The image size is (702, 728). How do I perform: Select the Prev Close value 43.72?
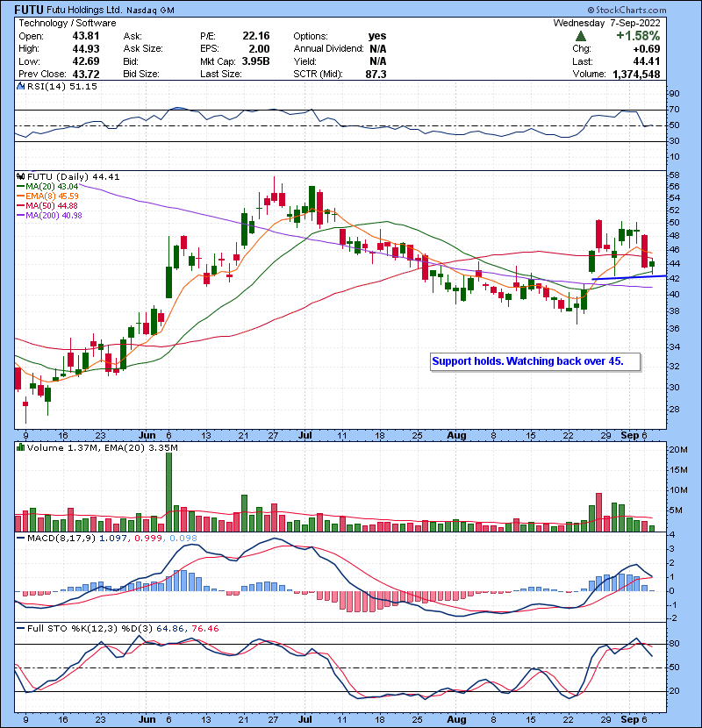click(x=85, y=74)
